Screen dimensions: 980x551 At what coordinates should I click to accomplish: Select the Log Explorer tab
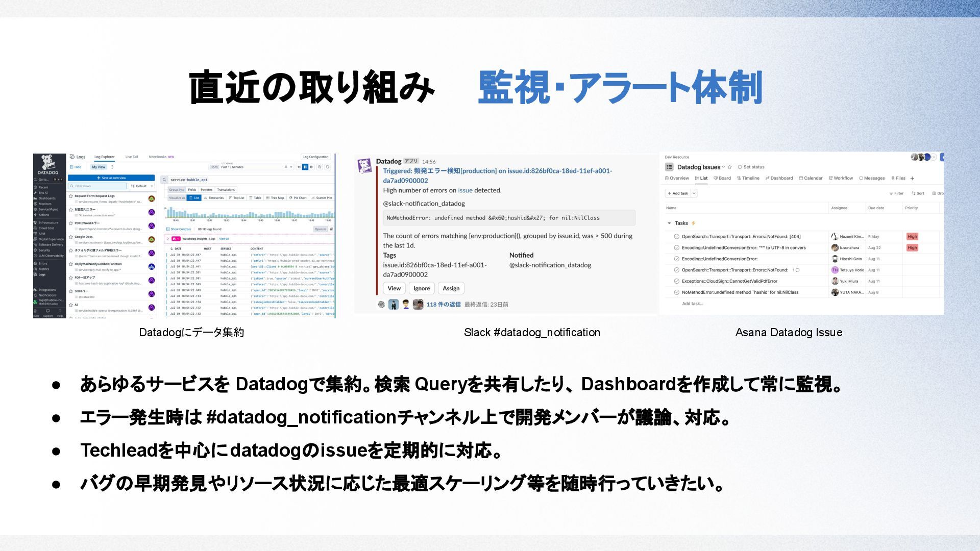105,157
